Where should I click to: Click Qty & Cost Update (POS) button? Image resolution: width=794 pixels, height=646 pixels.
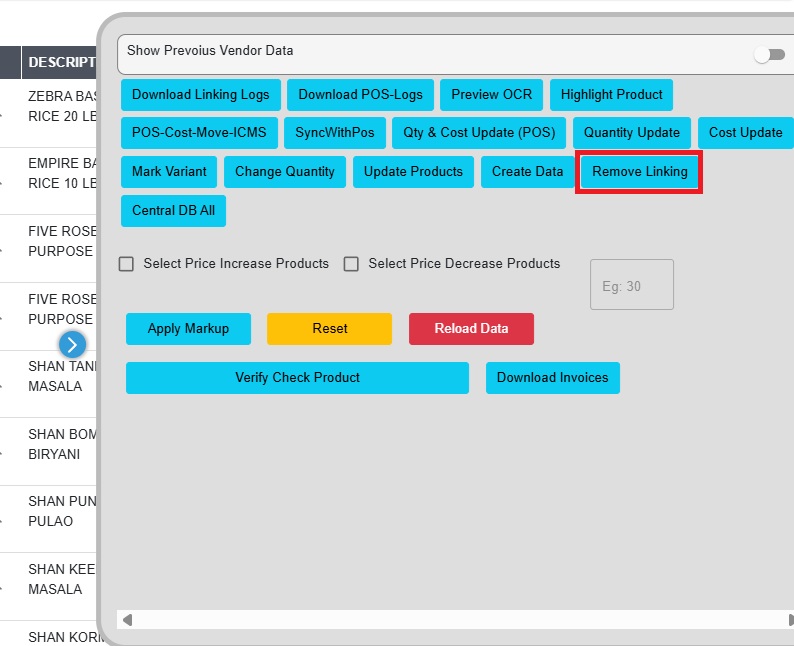(479, 133)
